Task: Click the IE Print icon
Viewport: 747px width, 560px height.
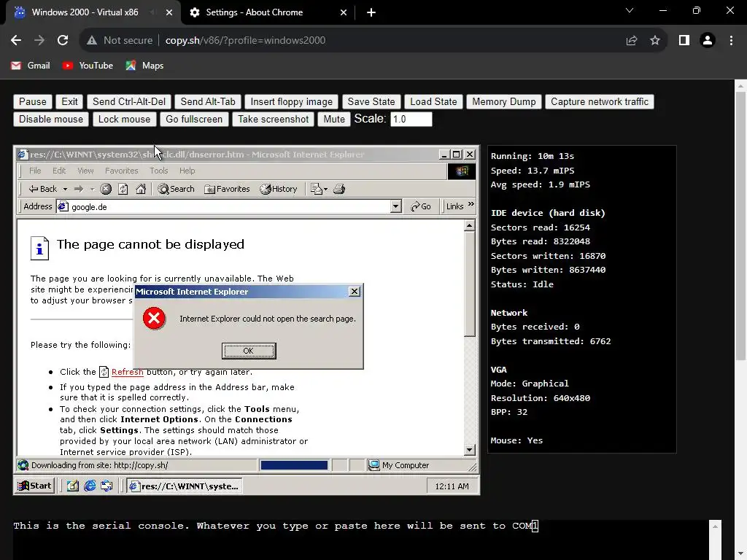Action: (339, 189)
